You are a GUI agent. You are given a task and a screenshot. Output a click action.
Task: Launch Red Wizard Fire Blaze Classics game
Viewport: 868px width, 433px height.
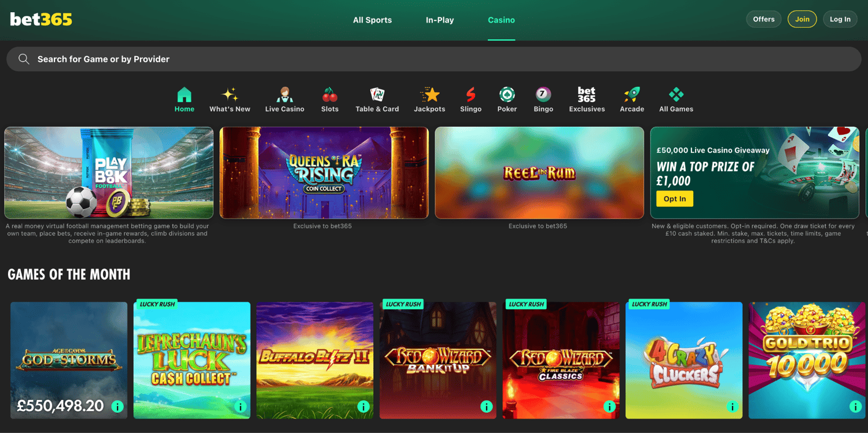click(561, 360)
